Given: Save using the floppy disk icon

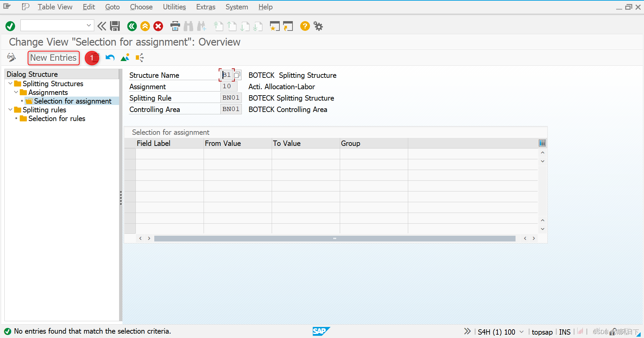Looking at the screenshot, I should click(115, 26).
